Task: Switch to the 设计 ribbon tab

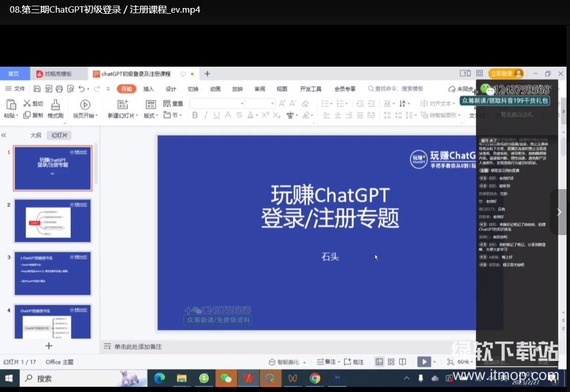Action: (171, 89)
